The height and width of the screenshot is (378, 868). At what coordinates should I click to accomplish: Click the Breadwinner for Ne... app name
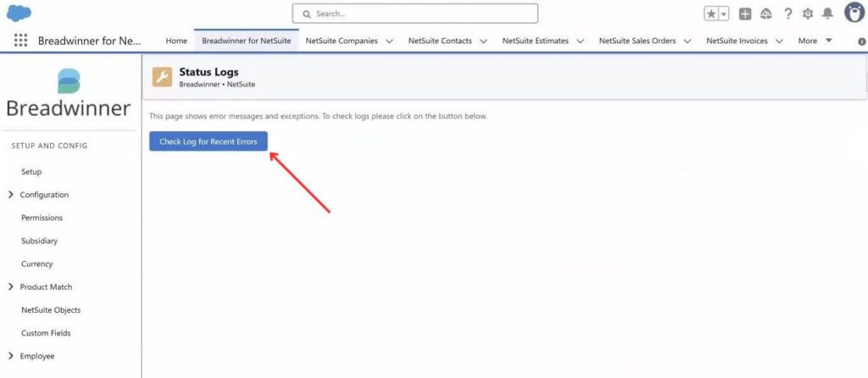90,41
